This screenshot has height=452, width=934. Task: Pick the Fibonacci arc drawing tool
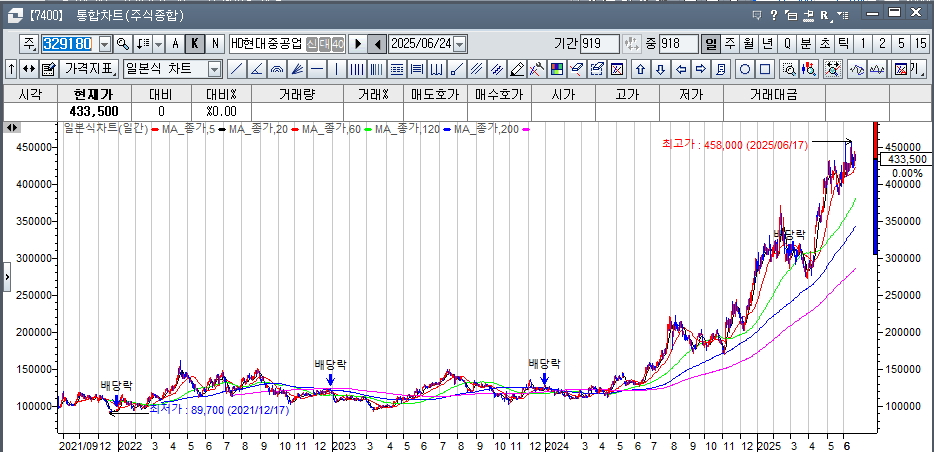click(277, 69)
